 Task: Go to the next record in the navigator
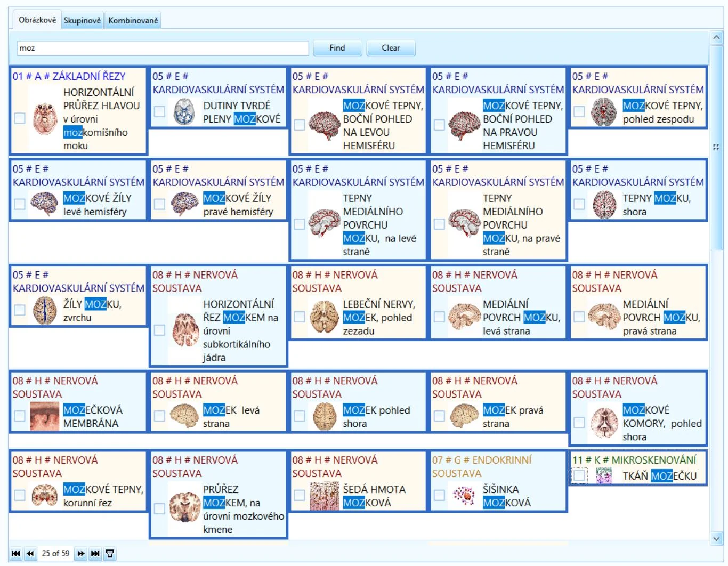pyautogui.click(x=81, y=554)
